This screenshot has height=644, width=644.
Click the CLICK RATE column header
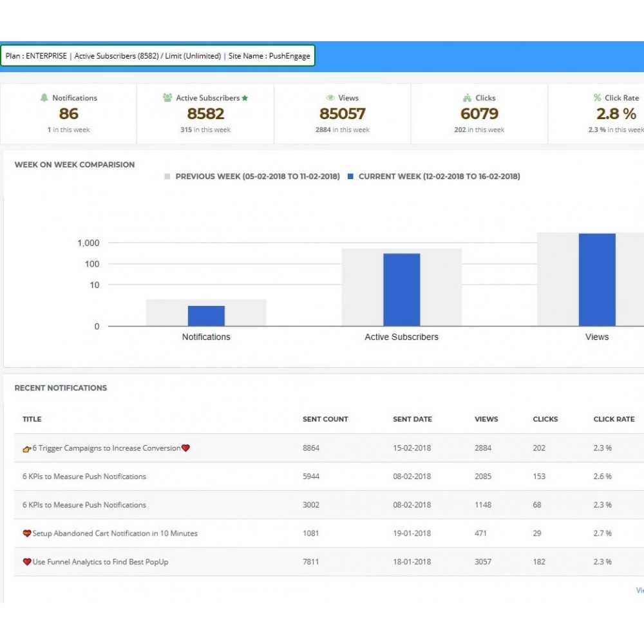pyautogui.click(x=614, y=419)
